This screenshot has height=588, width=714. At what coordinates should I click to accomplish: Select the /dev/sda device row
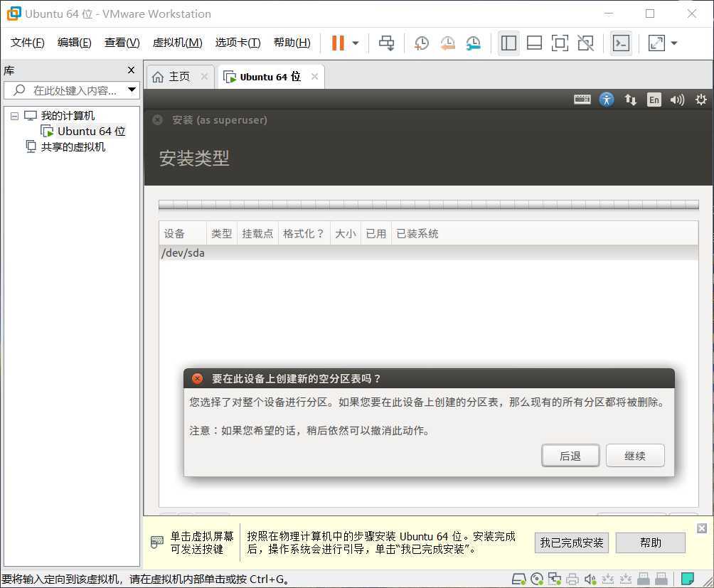pos(429,253)
